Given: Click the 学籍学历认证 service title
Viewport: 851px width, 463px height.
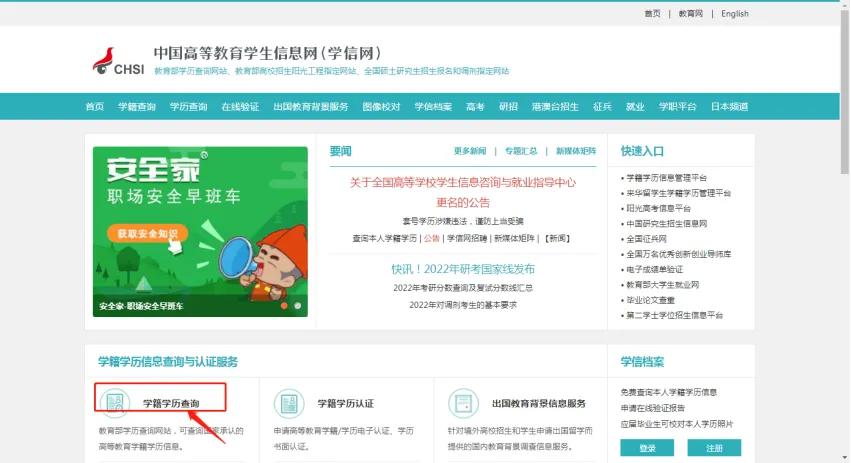Looking at the screenshot, I should [x=346, y=403].
